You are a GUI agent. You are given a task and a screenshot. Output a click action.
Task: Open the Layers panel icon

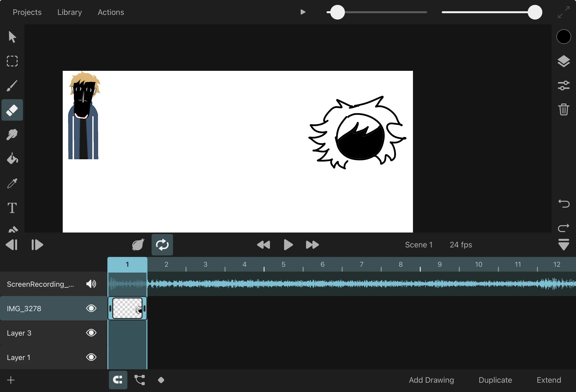[x=563, y=61]
